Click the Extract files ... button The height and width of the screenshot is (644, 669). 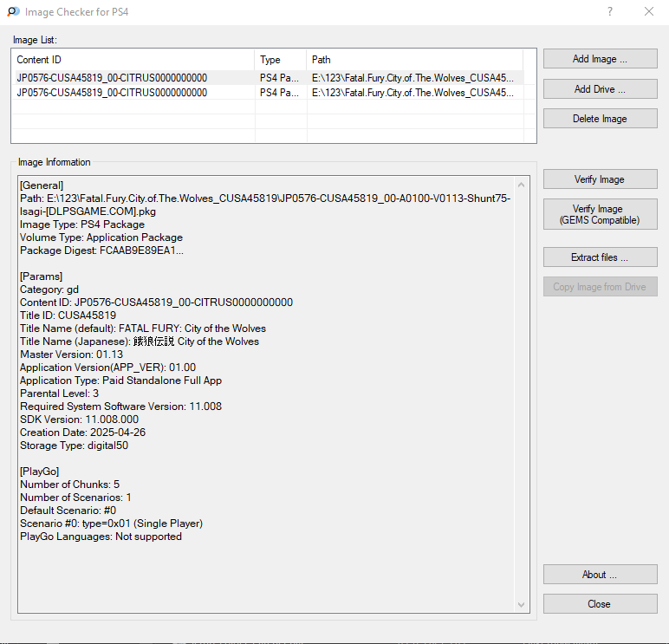point(600,257)
